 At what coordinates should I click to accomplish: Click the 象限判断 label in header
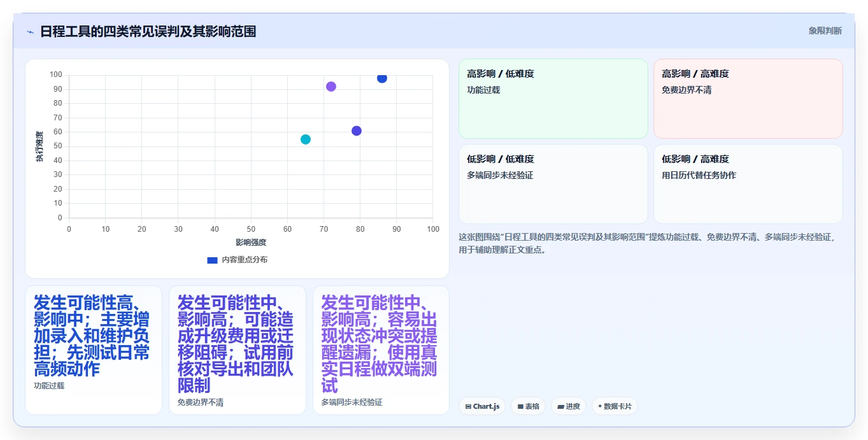pos(825,31)
